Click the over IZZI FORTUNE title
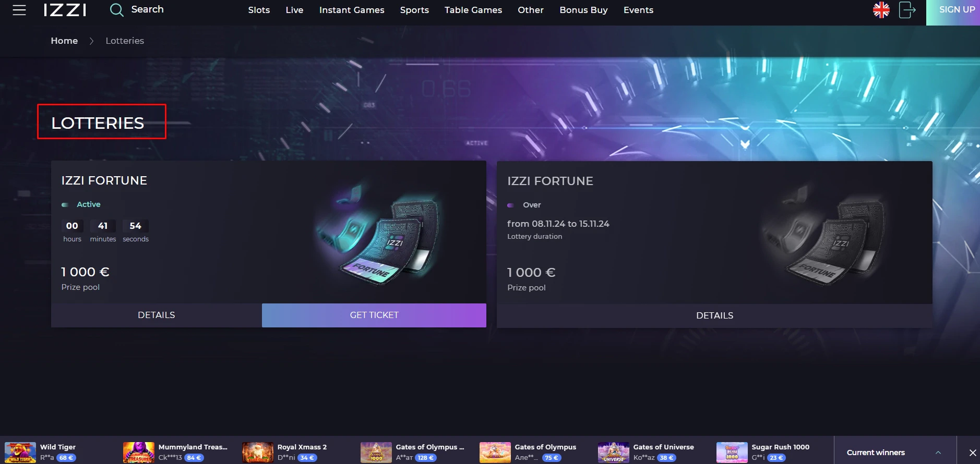The height and width of the screenshot is (464, 980). (x=550, y=181)
